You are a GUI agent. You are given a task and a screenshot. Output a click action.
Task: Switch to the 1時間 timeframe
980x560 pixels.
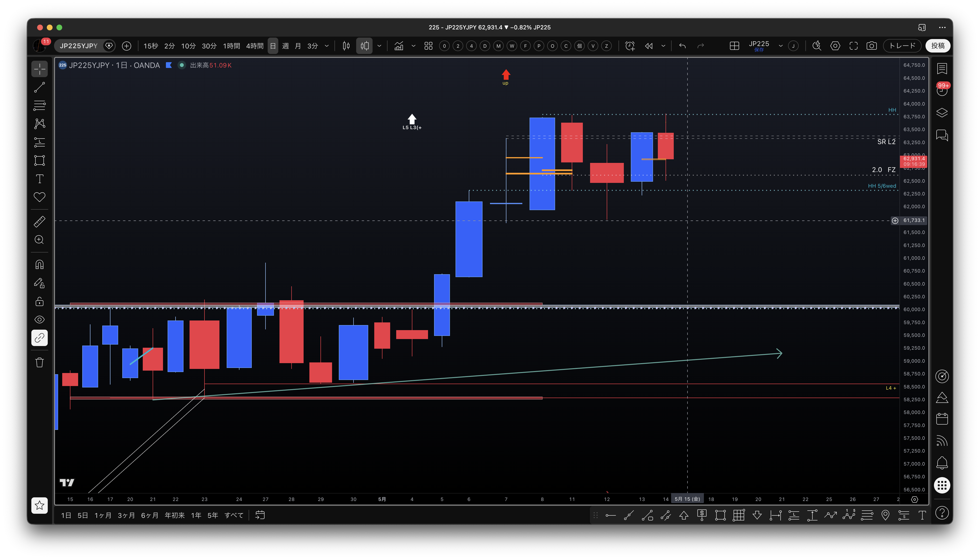[231, 46]
